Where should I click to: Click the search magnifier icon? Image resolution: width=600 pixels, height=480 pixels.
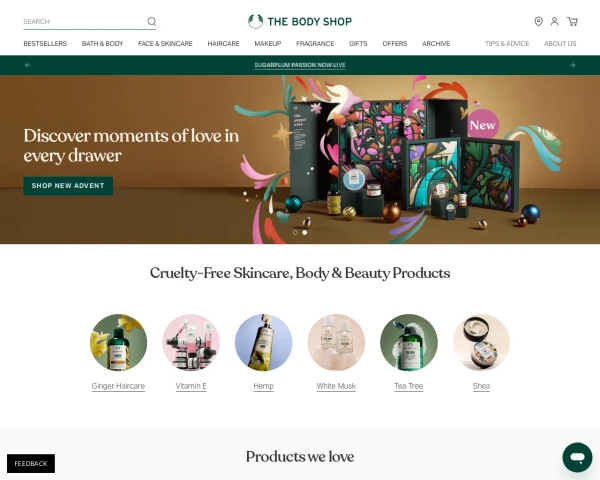152,21
